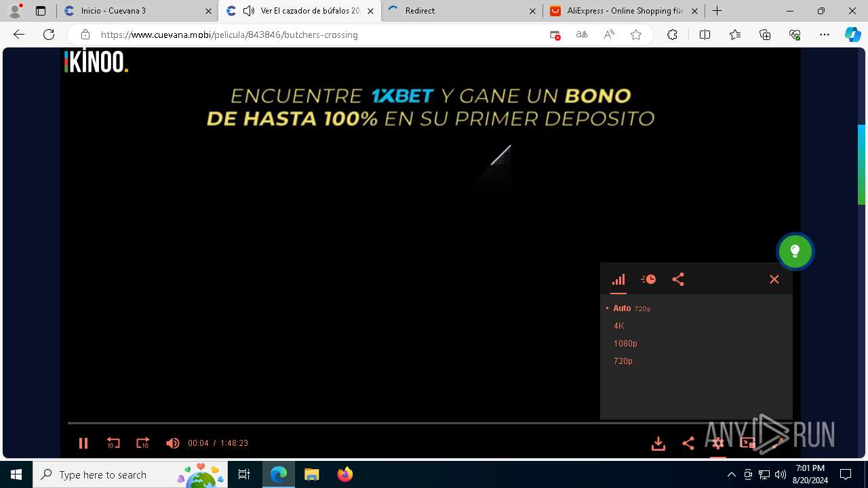Viewport: 868px width, 488px height.
Task: Open a new browser tab
Action: pos(717,11)
